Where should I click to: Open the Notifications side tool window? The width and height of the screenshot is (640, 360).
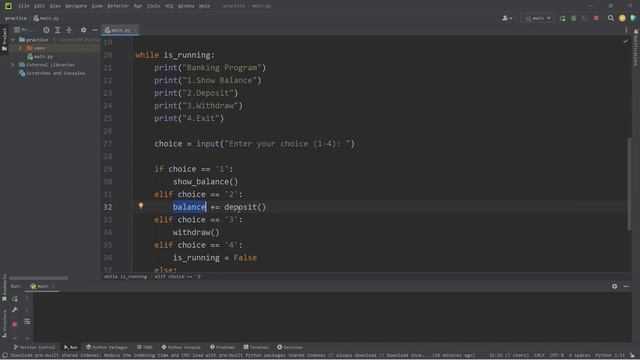[636, 48]
